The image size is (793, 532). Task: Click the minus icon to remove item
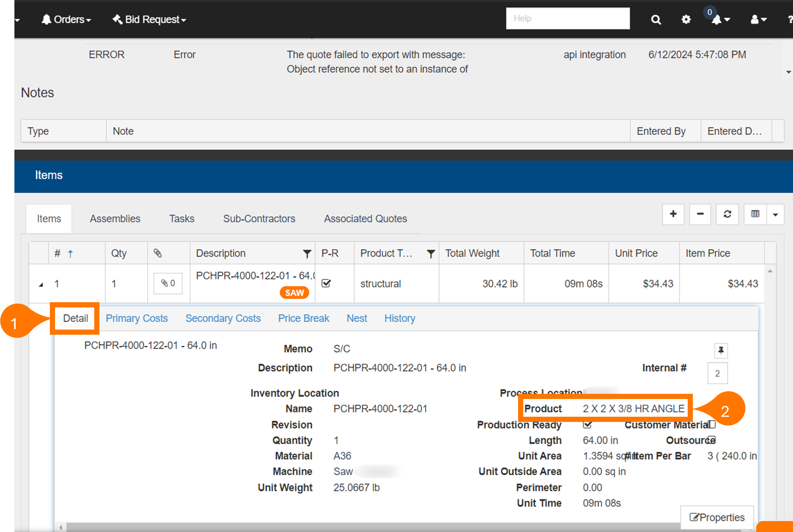[x=700, y=214]
